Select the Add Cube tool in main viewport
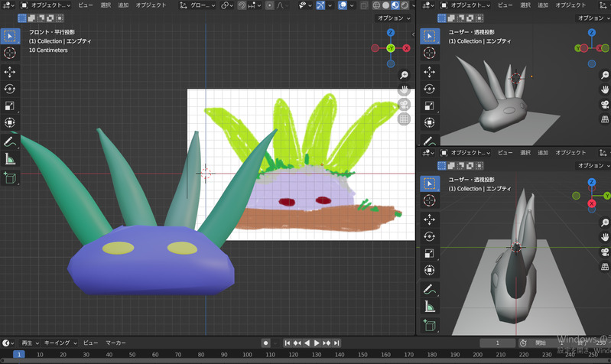Viewport: 611px width, 364px height. 10,177
